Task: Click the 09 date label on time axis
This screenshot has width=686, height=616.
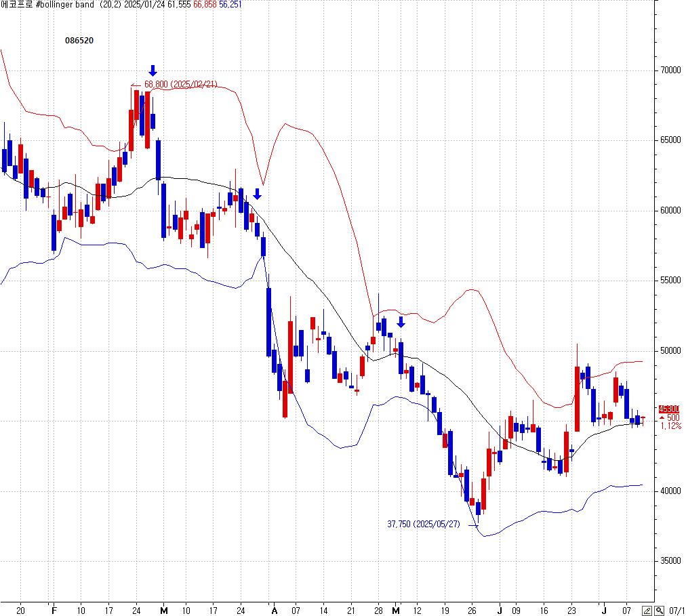Action: 517,611
